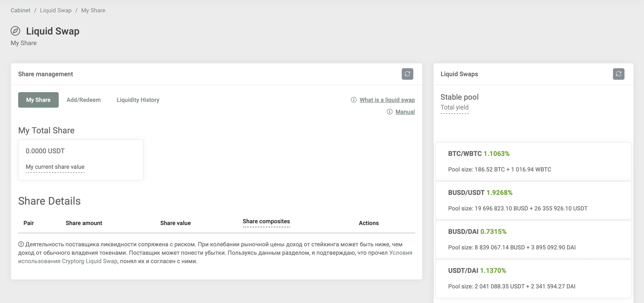
Task: Click the Share composites column header
Action: click(x=266, y=221)
